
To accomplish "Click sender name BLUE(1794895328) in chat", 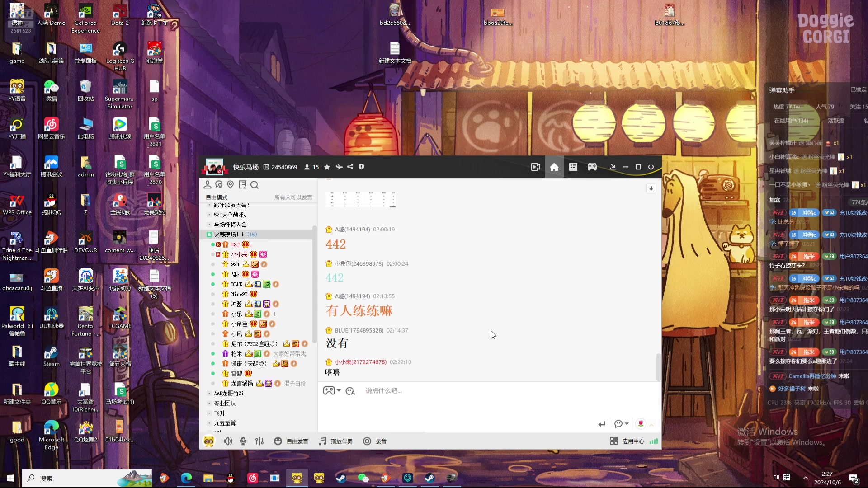I will click(359, 330).
